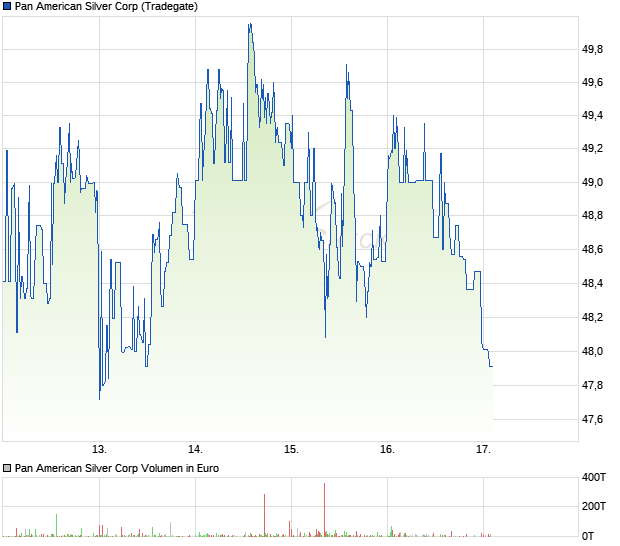Click the '13.' date axis label
620x546 pixels.
99,450
